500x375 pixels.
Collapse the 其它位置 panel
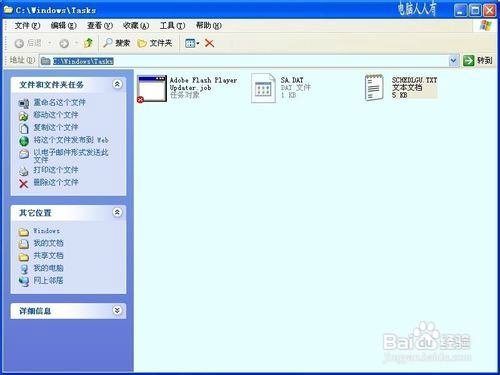coord(117,212)
